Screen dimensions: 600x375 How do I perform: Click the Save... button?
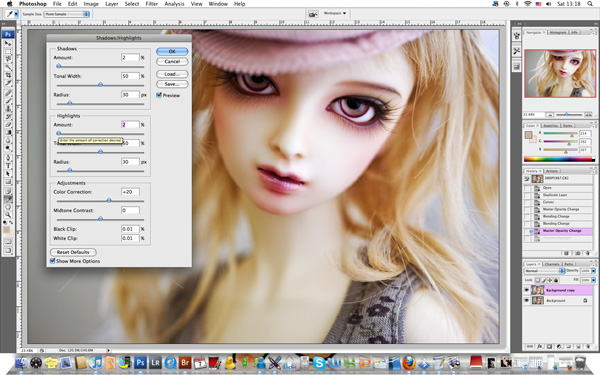point(172,84)
